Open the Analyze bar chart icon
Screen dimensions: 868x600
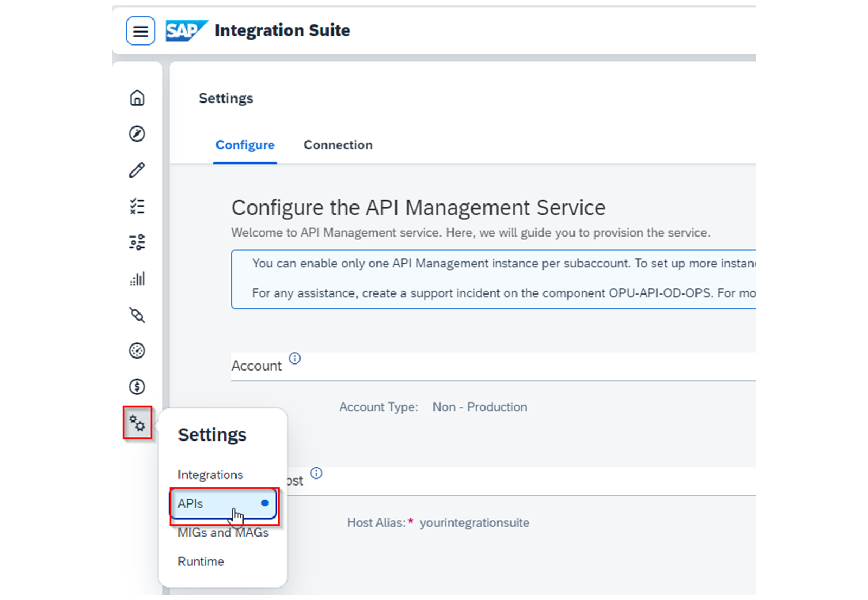(137, 278)
